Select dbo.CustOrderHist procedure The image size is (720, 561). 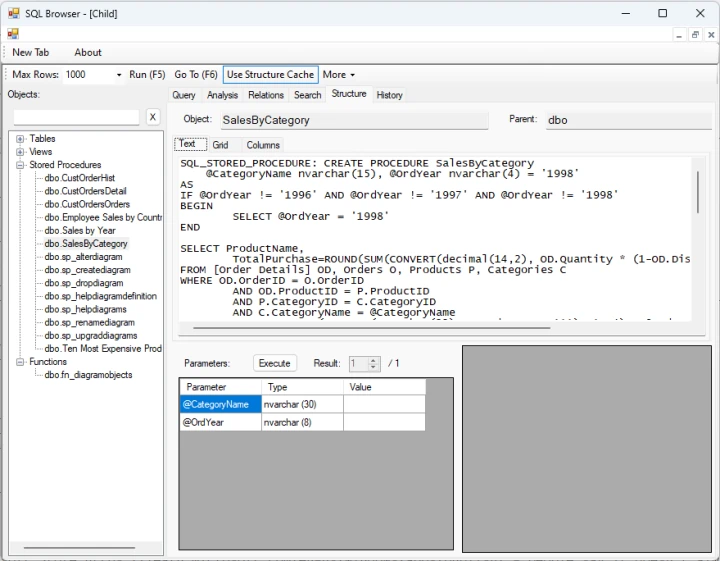(x=80, y=178)
